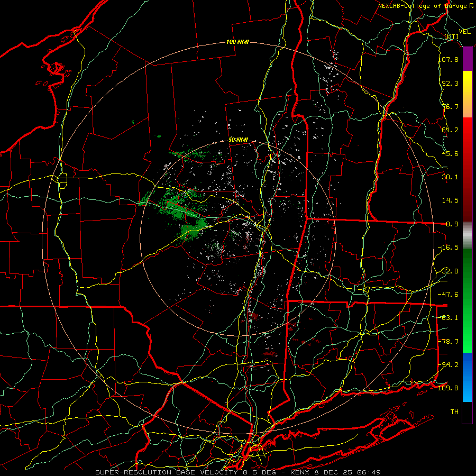Click the 61.2 scale value
This screenshot has width=476, height=476.
pyautogui.click(x=450, y=130)
